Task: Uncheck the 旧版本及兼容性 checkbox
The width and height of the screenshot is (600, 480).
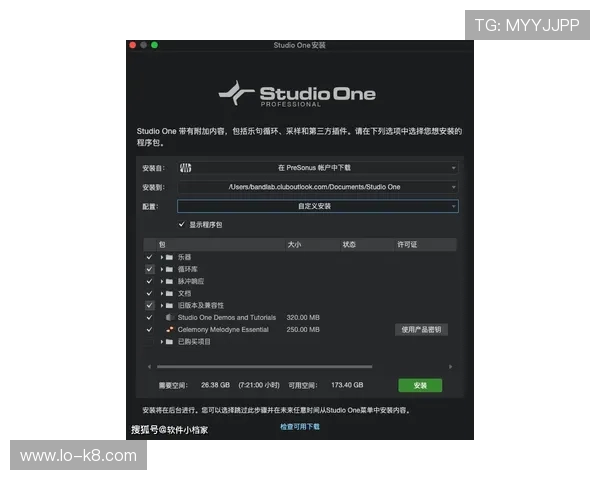Action: tap(150, 305)
